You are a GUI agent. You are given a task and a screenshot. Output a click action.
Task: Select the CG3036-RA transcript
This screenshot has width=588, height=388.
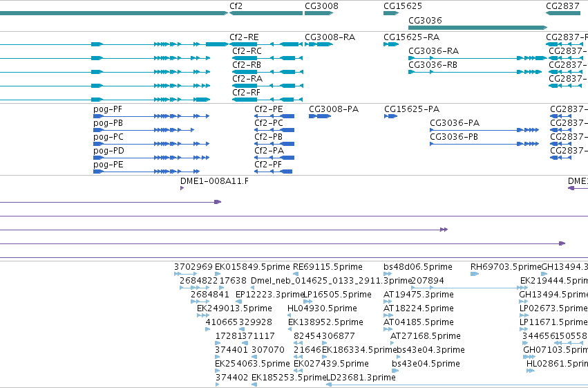(x=477, y=58)
